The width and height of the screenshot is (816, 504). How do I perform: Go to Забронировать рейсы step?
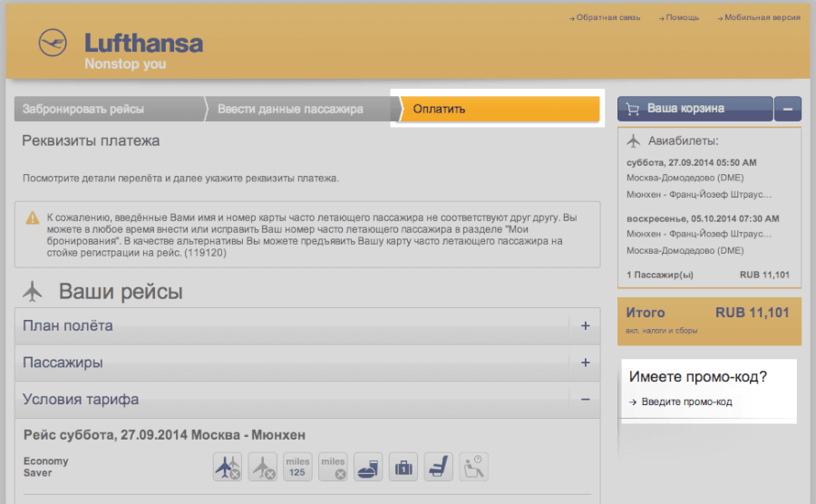83,109
